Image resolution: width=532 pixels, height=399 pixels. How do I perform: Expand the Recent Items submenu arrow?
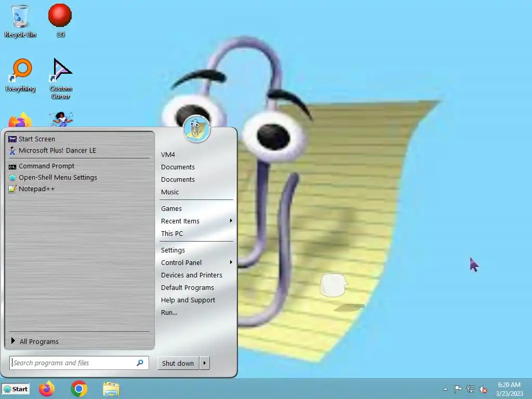coord(231,221)
